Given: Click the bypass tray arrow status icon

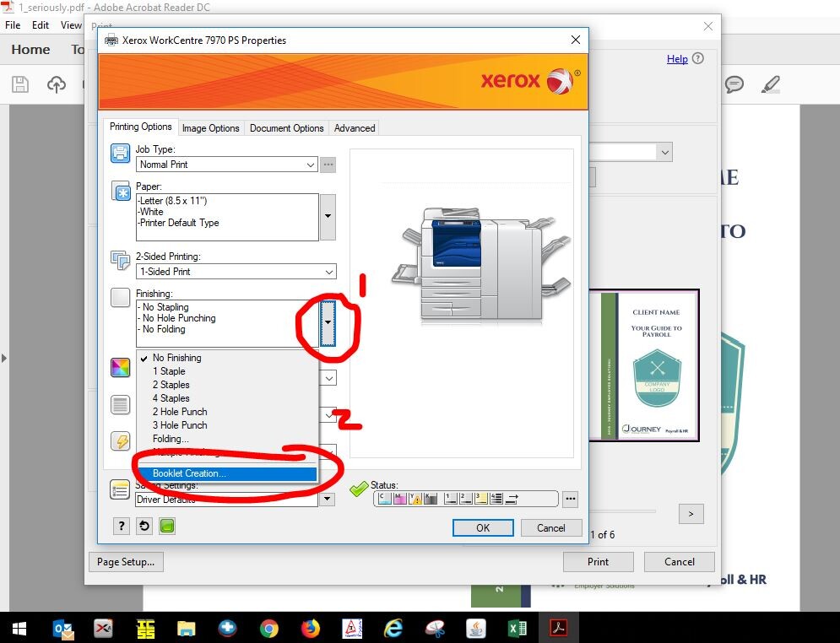Looking at the screenshot, I should pos(512,499).
